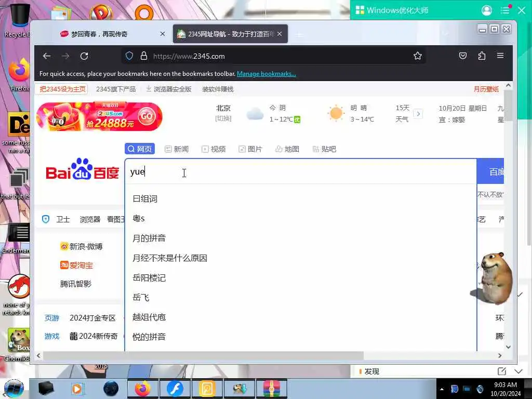Screen dimensions: 532x399
Task: Click the 抢24888元 GO banner
Action: click(99, 116)
